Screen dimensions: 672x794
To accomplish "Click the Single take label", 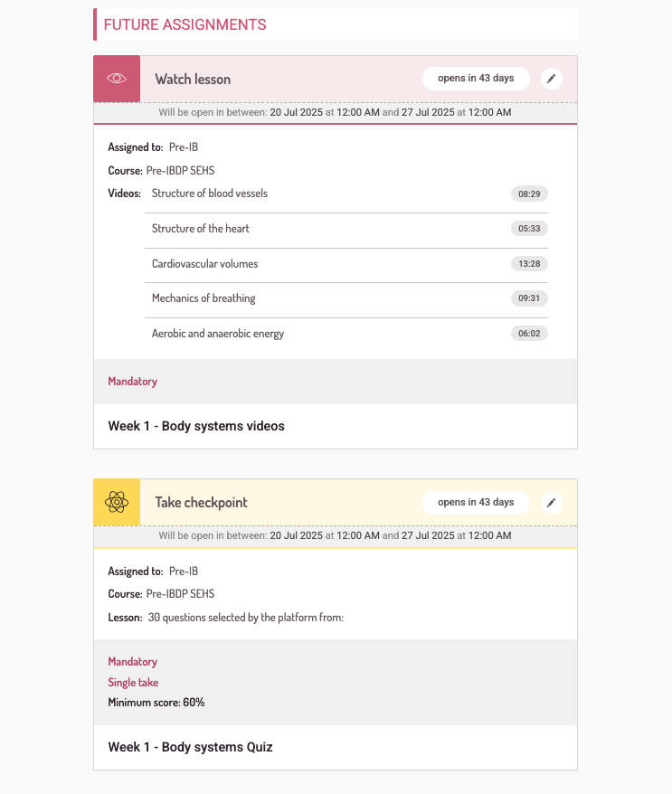I will 133,683.
